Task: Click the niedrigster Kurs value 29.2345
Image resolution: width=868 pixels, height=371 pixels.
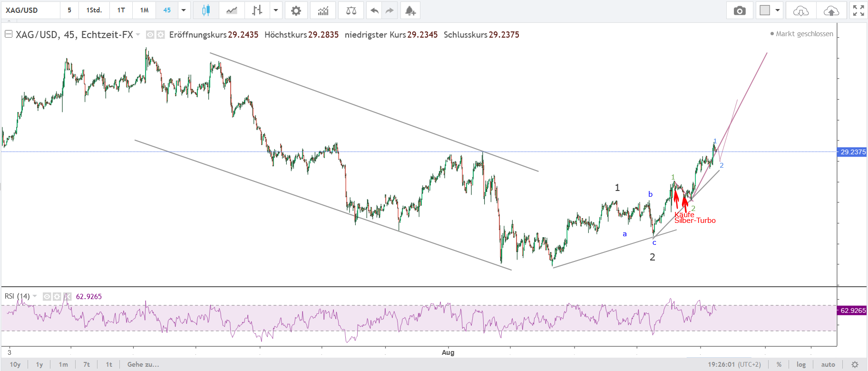Action: pyautogui.click(x=422, y=35)
